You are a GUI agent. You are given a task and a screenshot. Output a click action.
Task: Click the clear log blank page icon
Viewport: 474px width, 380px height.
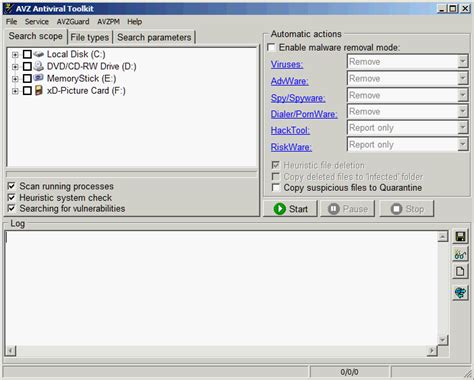[x=460, y=272]
